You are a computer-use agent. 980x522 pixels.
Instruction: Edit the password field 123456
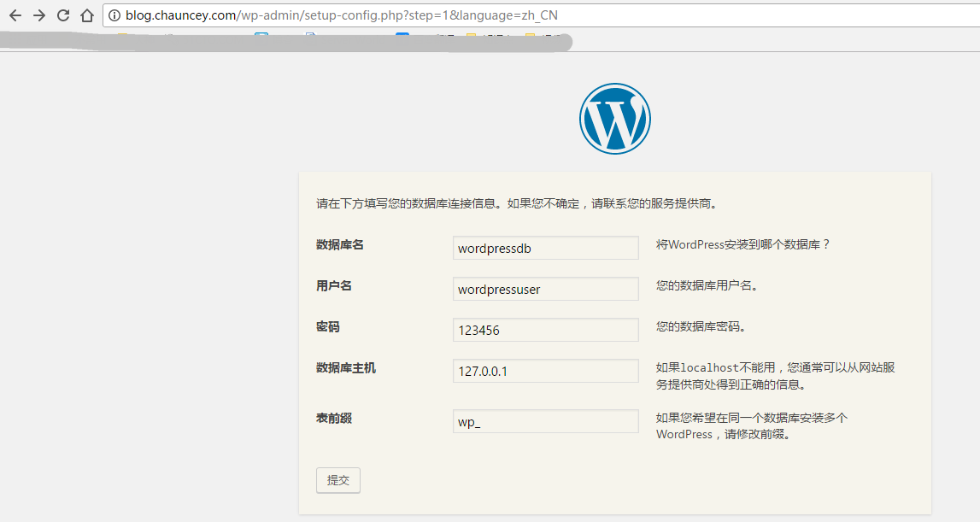(546, 330)
